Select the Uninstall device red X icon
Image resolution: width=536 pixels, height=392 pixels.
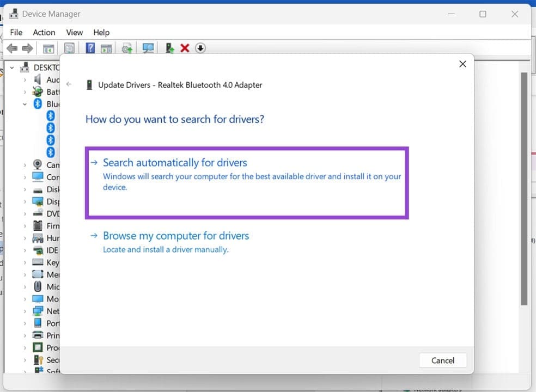click(x=185, y=48)
